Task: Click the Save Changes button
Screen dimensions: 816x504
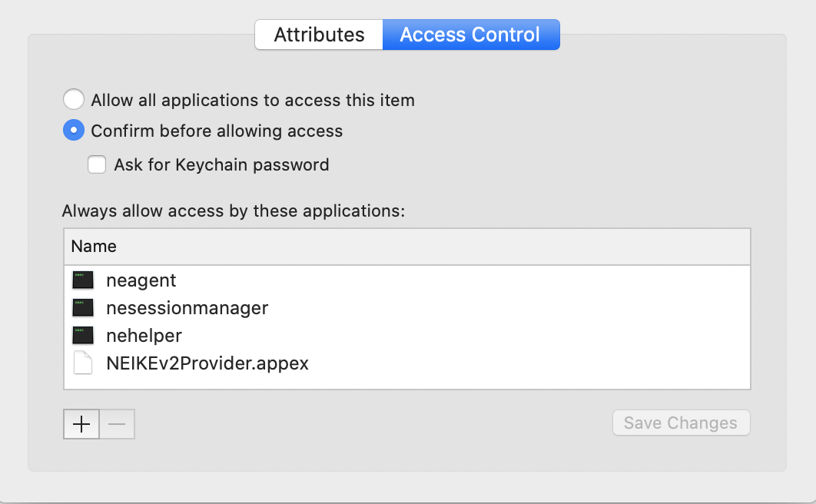Action: point(680,423)
